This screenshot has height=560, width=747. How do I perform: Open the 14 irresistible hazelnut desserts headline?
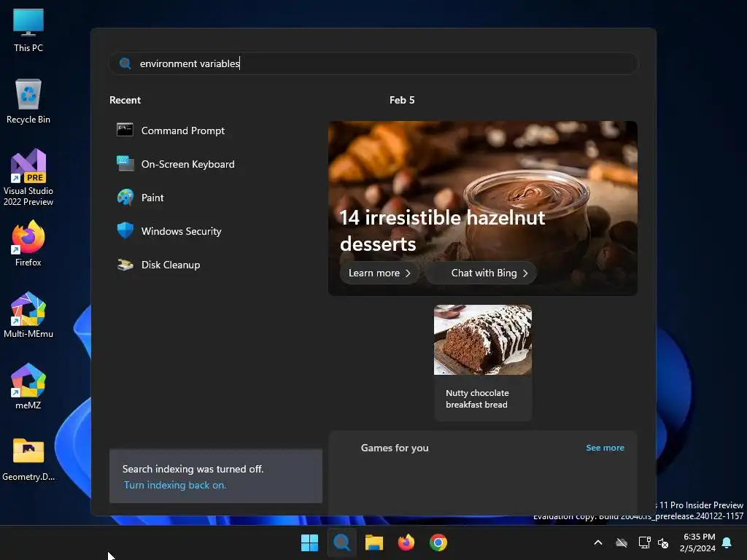tap(441, 230)
